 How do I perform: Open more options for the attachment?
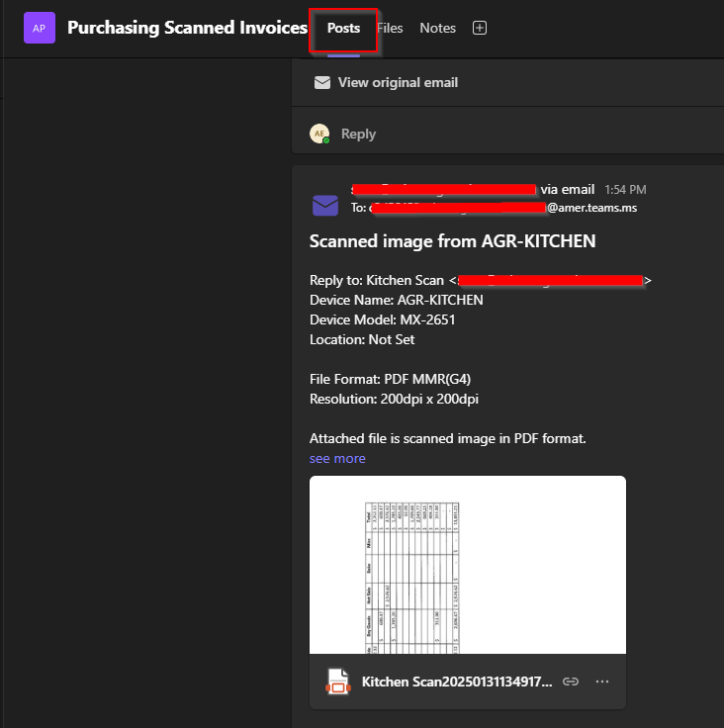(x=602, y=682)
